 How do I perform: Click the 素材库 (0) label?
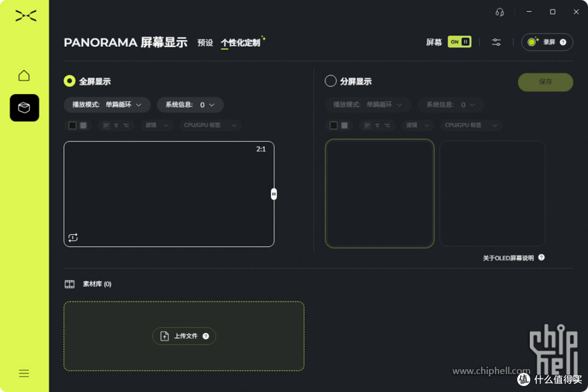pyautogui.click(x=97, y=284)
